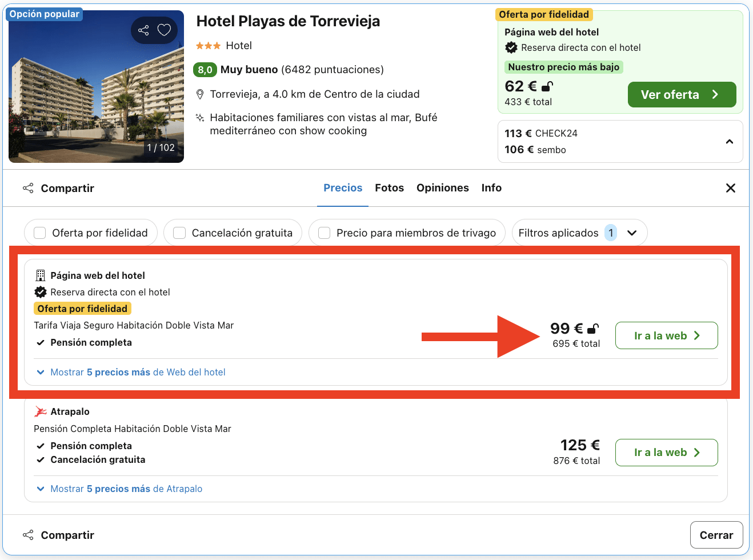Click the location pin icon beside Torrevieja
The height and width of the screenshot is (560, 753).
(200, 94)
